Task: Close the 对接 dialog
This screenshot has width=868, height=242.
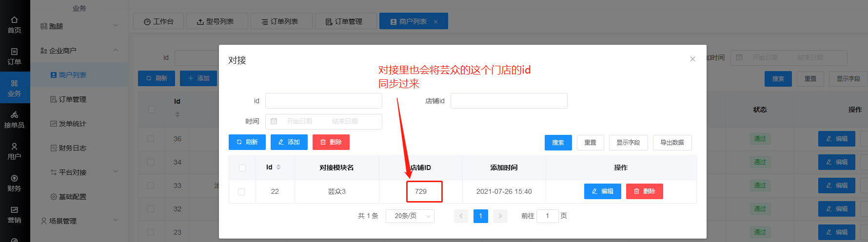Action: tap(692, 59)
